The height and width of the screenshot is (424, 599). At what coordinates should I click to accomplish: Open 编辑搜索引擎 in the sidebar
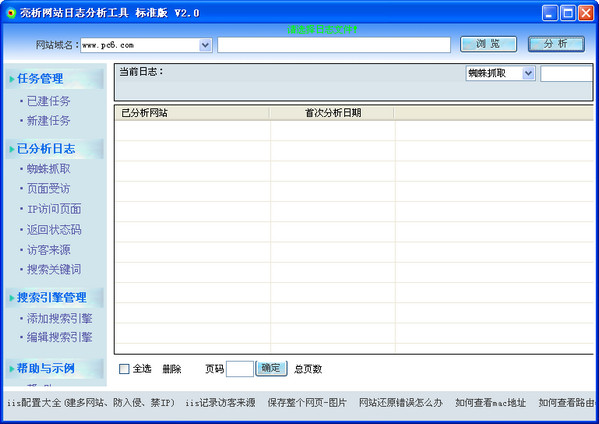[x=60, y=337]
